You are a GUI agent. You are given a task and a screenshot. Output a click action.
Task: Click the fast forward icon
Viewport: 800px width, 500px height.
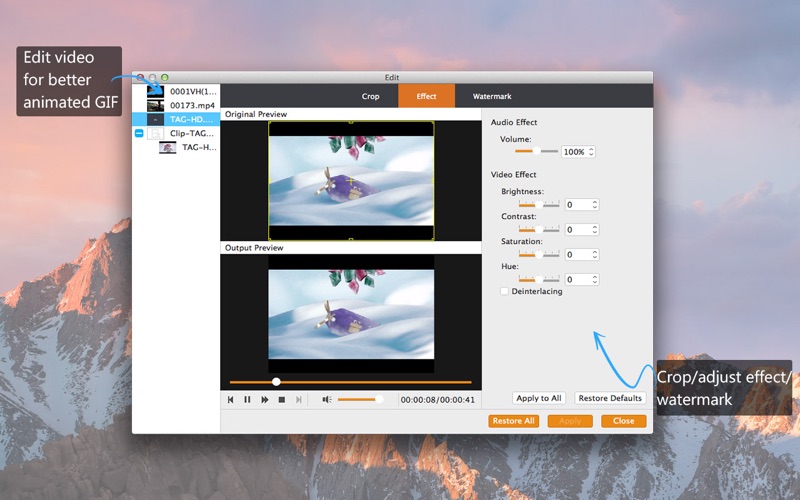point(265,399)
